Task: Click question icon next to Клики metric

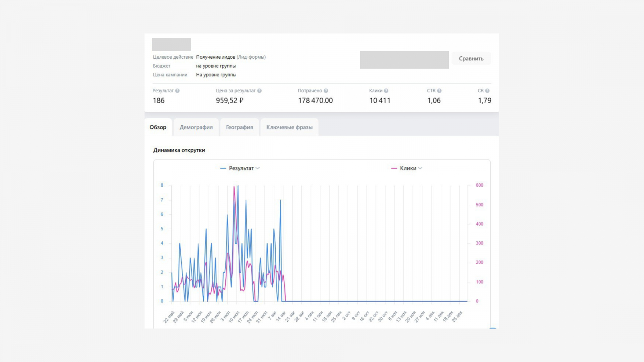Action: [x=386, y=91]
